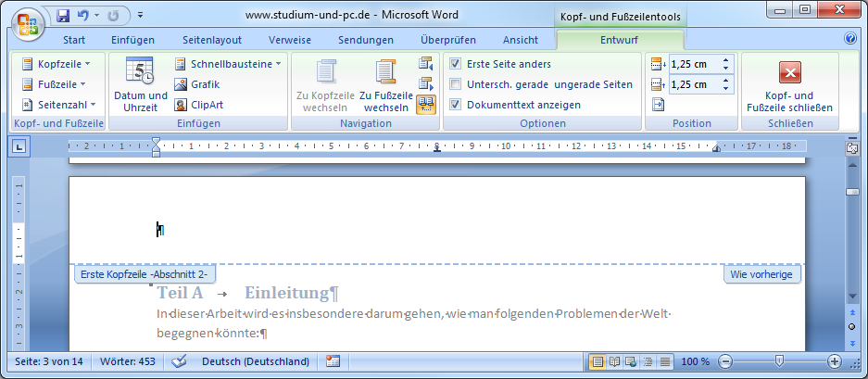Click Kopf- und Fußzeile schließen
The image size is (868, 379).
789,84
